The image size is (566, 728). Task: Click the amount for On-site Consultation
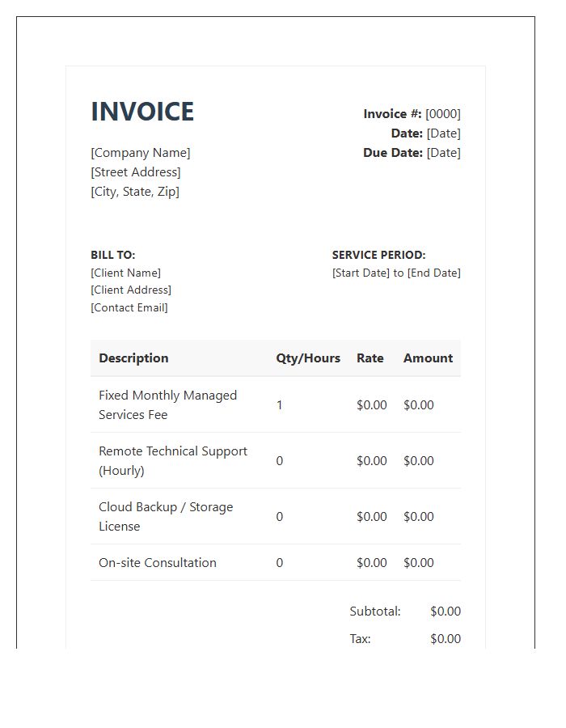tap(419, 563)
